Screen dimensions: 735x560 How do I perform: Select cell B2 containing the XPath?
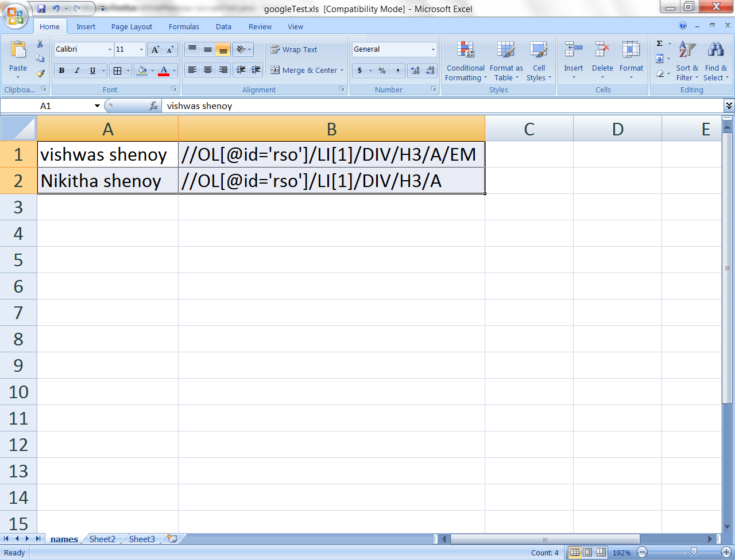point(331,181)
